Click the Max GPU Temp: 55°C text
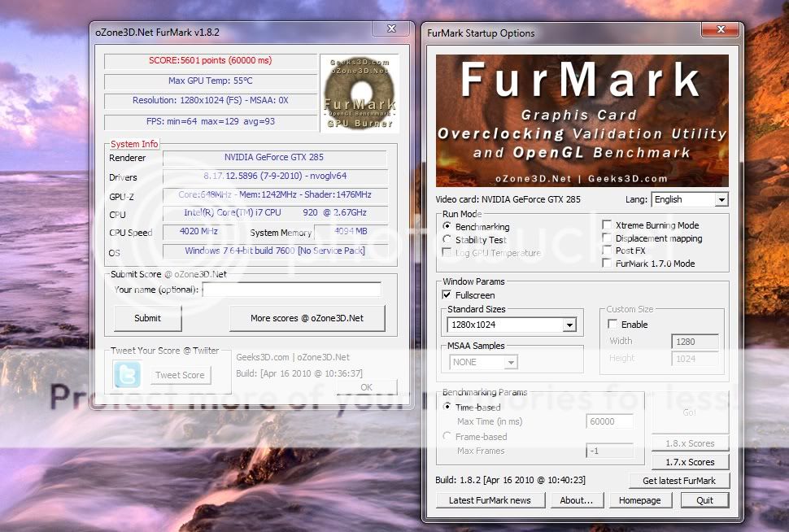The height and width of the screenshot is (532, 789). (x=211, y=81)
